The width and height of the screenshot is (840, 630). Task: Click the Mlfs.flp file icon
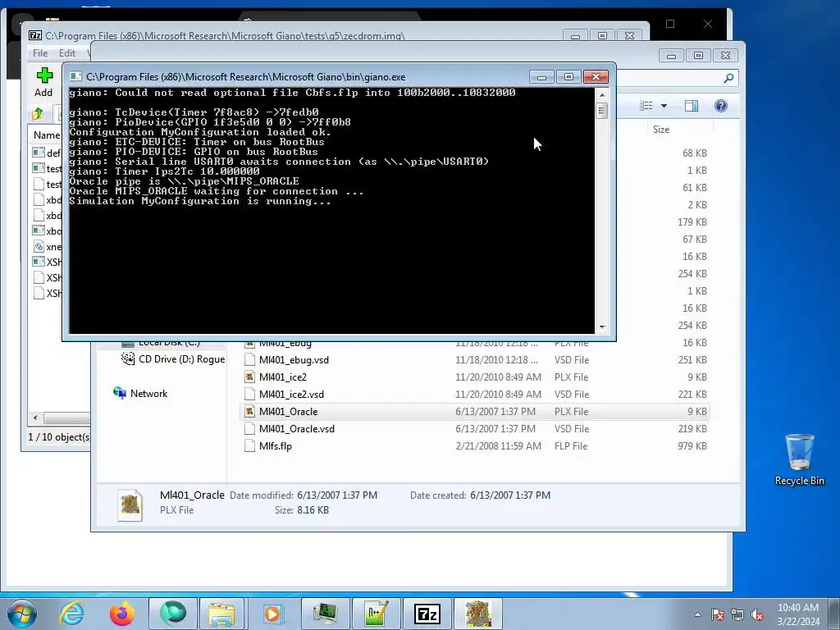click(x=249, y=445)
